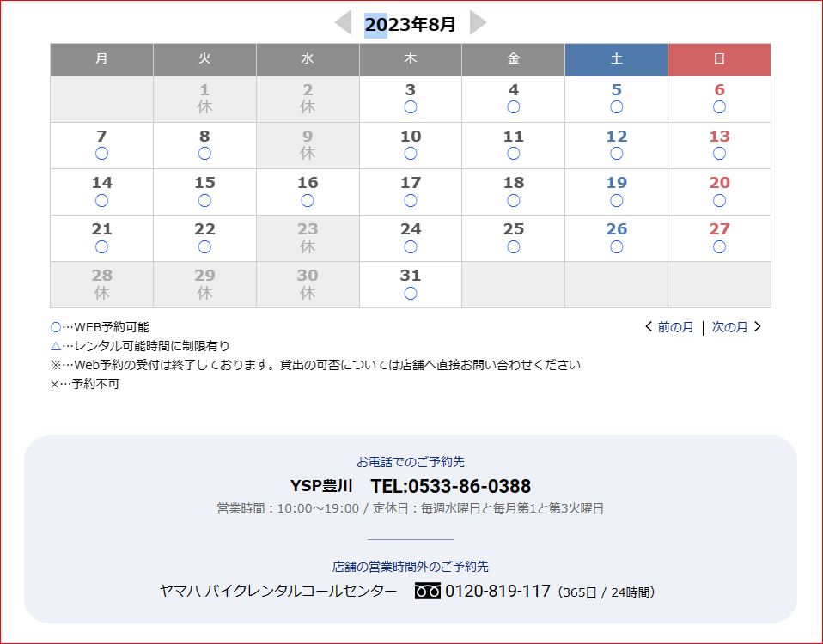Screen dimensions: 823x644
Task: Select the availability circle for August 31
Action: [x=411, y=293]
